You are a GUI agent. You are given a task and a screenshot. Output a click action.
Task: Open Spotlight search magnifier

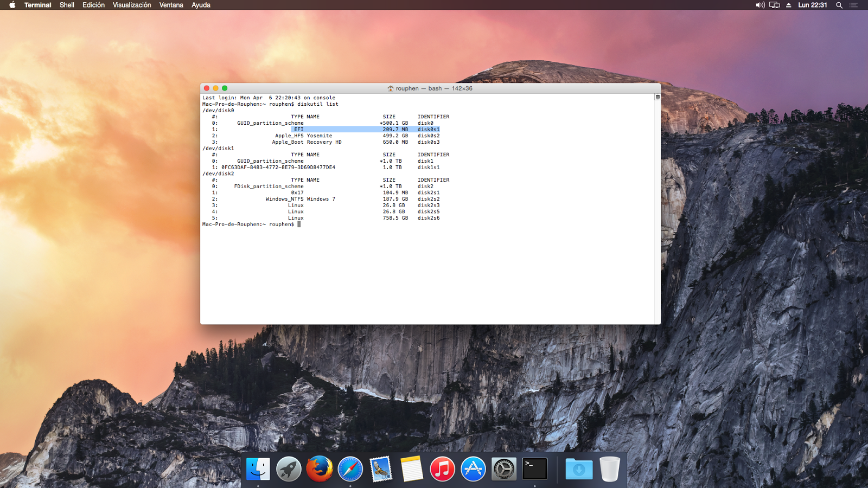(x=839, y=5)
